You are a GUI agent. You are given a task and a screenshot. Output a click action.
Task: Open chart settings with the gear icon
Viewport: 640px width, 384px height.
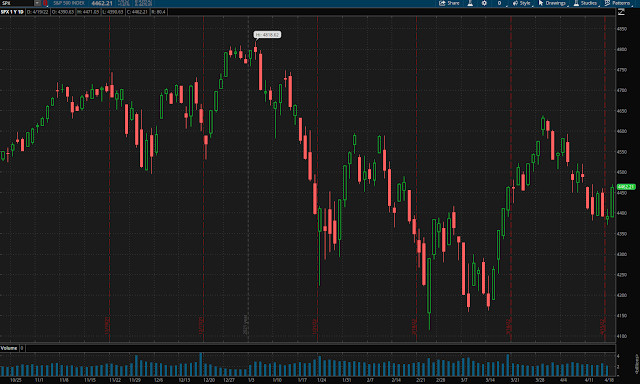point(484,3)
